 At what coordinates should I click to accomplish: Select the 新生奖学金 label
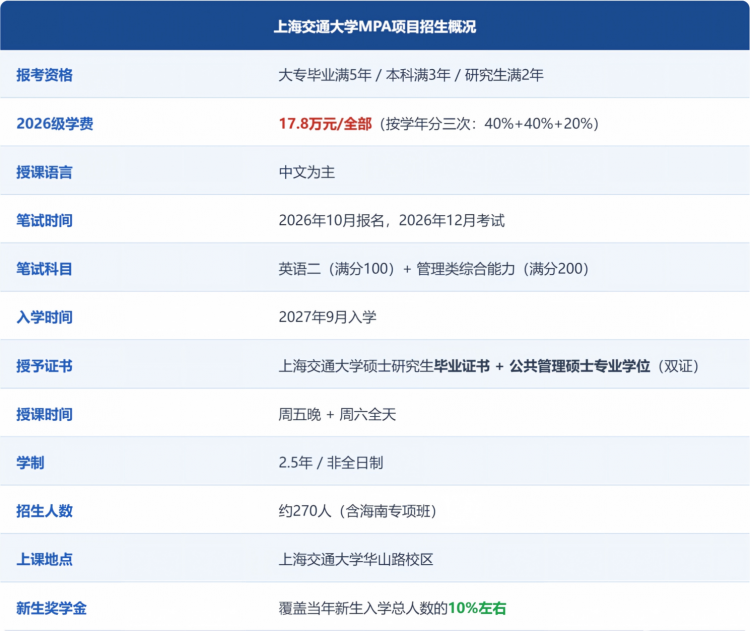click(51, 608)
